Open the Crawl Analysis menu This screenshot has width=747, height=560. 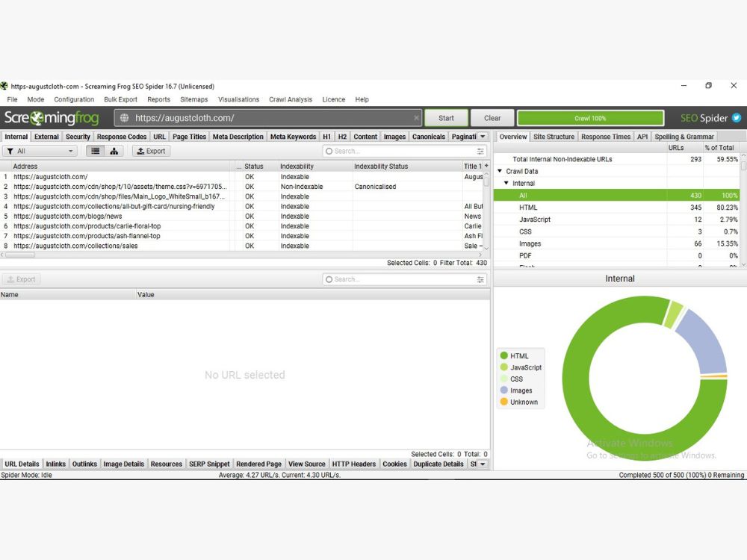point(290,99)
